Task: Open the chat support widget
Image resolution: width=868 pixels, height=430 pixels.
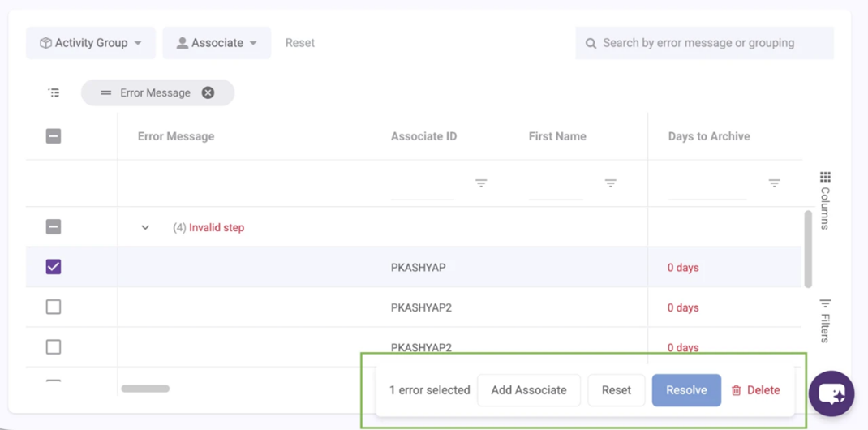Action: click(x=831, y=393)
